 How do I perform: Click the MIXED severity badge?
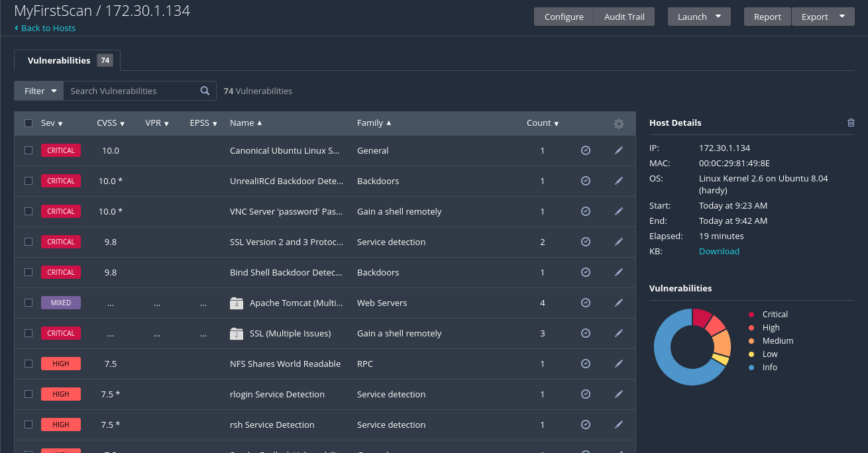tap(61, 303)
